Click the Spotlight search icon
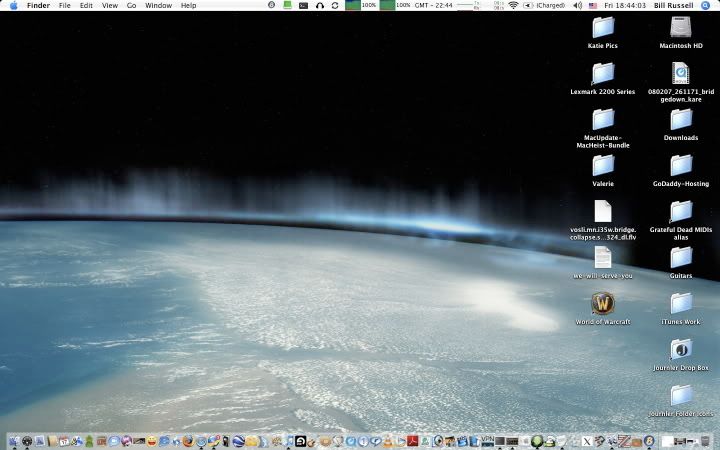 (x=709, y=5)
